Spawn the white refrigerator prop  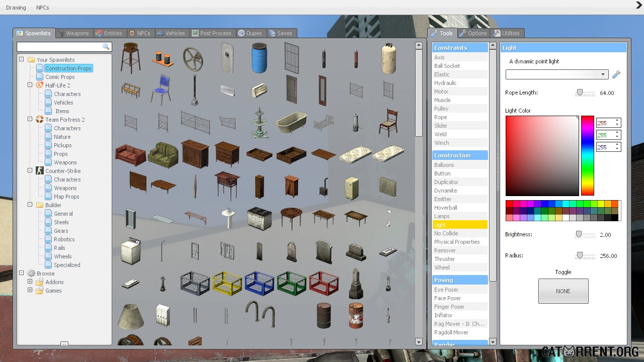[352, 188]
